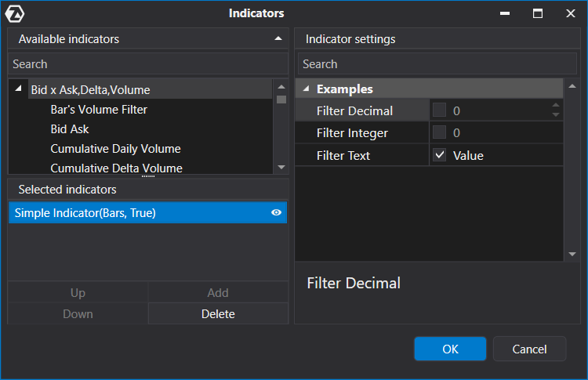Uncheck the Filter Text checkbox

click(x=439, y=155)
